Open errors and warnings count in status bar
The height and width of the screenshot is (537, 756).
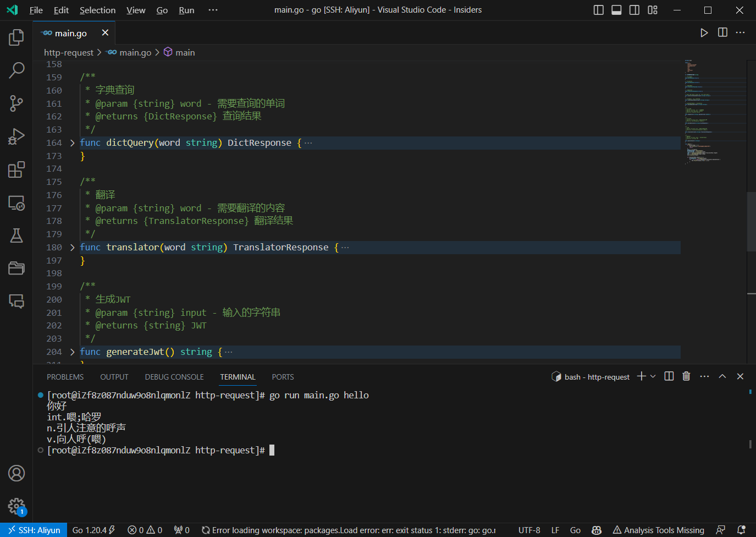click(145, 530)
